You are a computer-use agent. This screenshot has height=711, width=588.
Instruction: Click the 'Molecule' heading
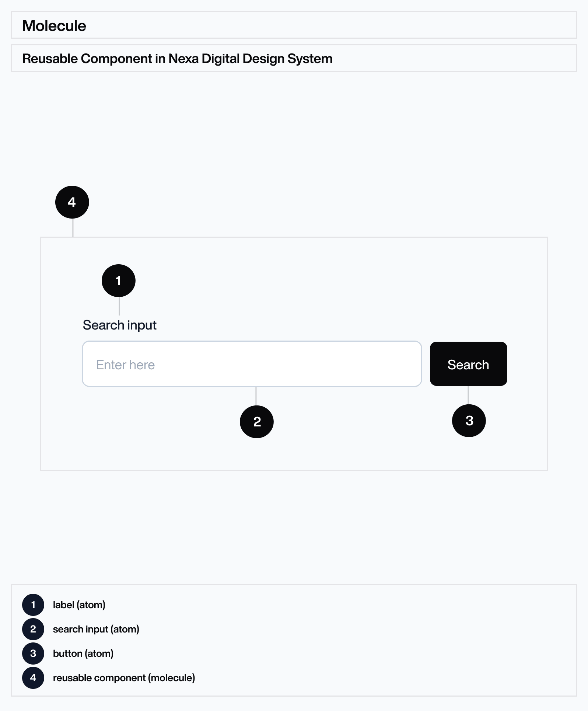tap(54, 26)
